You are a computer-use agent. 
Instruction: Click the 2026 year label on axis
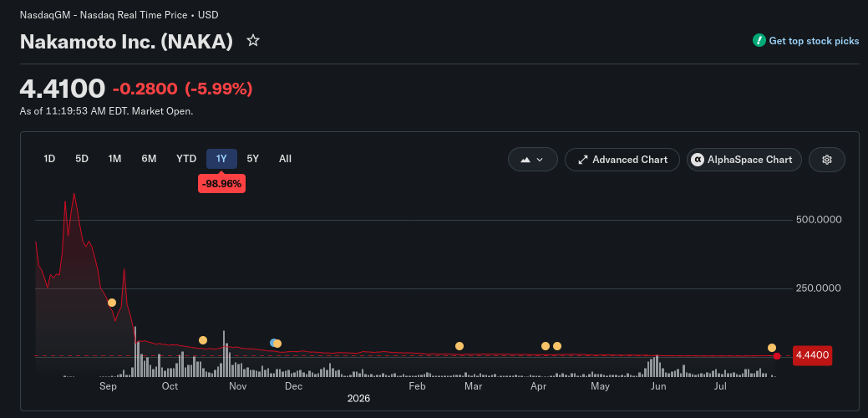point(358,398)
